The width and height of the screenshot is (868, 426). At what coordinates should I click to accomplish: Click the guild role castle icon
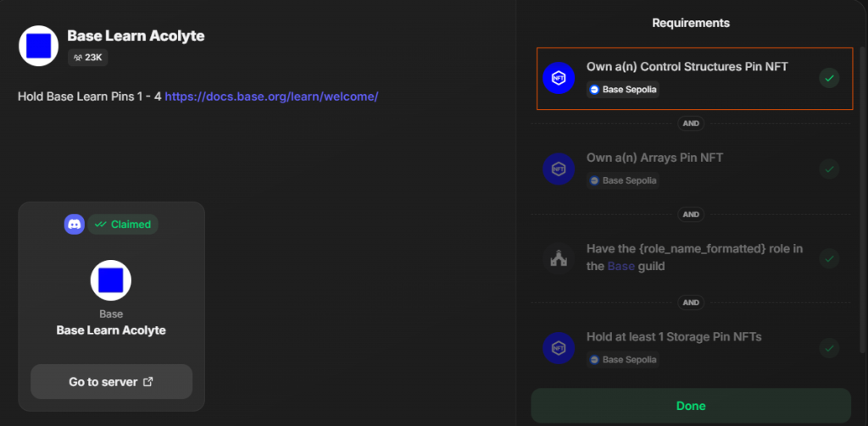(559, 258)
